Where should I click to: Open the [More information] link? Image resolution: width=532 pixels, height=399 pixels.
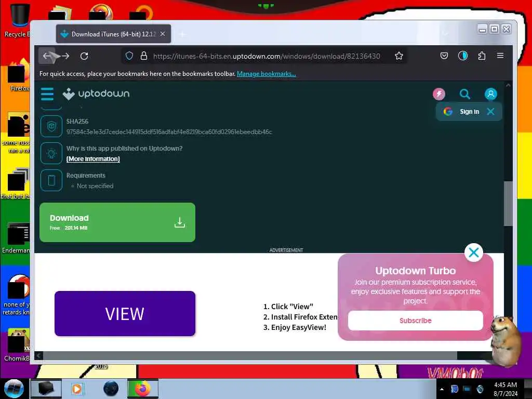coord(93,159)
